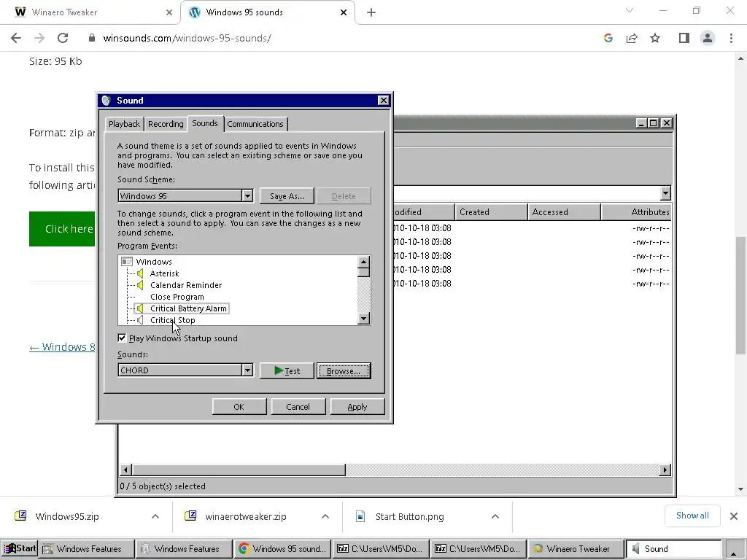The image size is (747, 560).
Task: Expand the Sound Scheme dropdown
Action: coord(247,195)
